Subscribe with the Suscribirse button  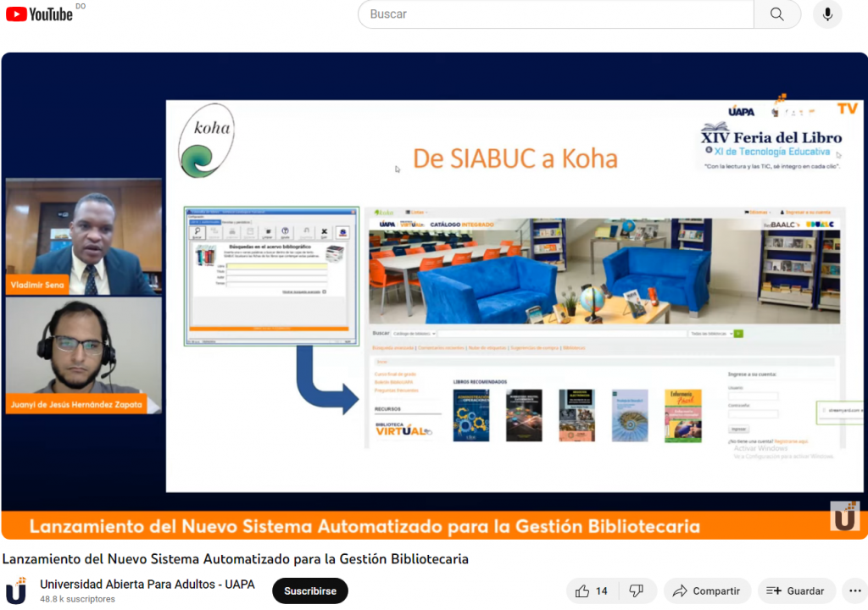tap(310, 591)
